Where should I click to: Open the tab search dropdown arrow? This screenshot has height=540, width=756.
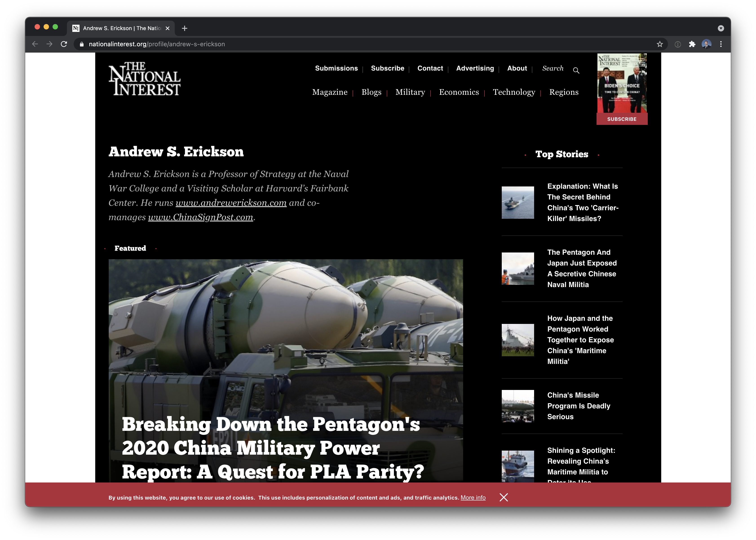pyautogui.click(x=721, y=28)
